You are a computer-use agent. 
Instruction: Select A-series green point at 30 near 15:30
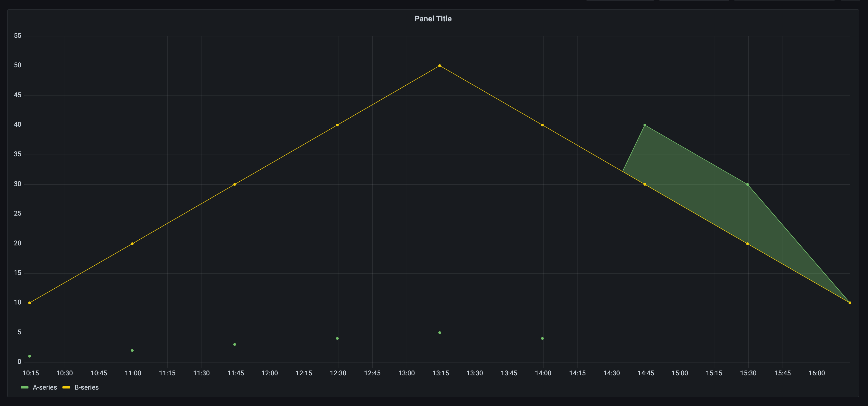tap(747, 184)
